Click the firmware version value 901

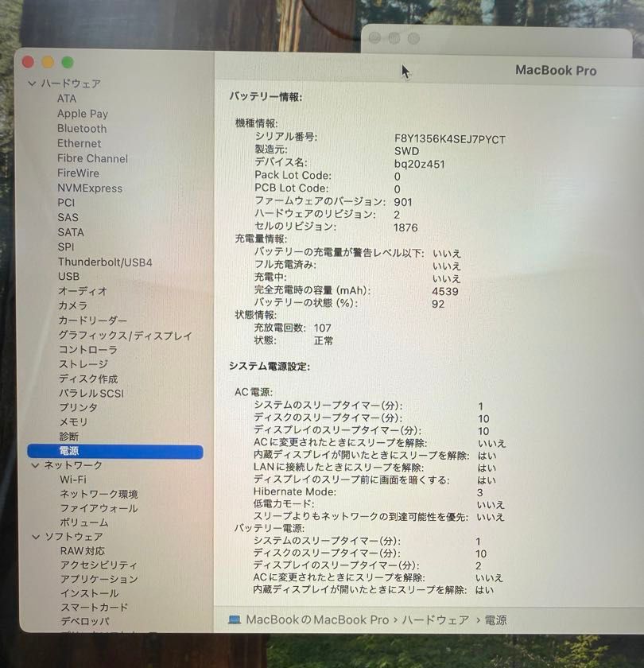click(403, 202)
